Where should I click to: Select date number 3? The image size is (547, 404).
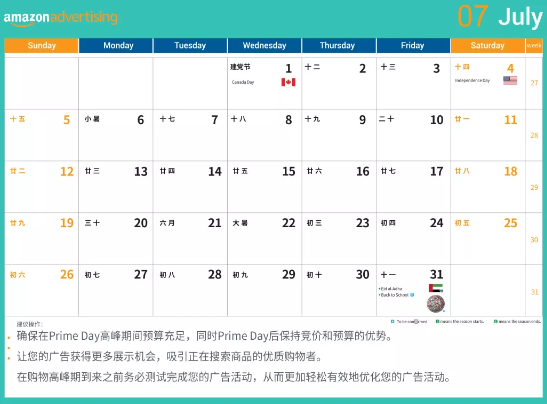click(436, 68)
